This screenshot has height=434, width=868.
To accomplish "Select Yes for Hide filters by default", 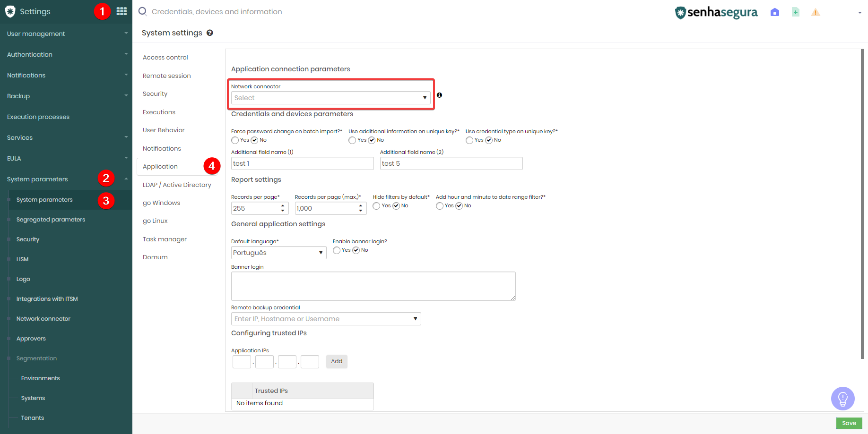I will tap(376, 206).
